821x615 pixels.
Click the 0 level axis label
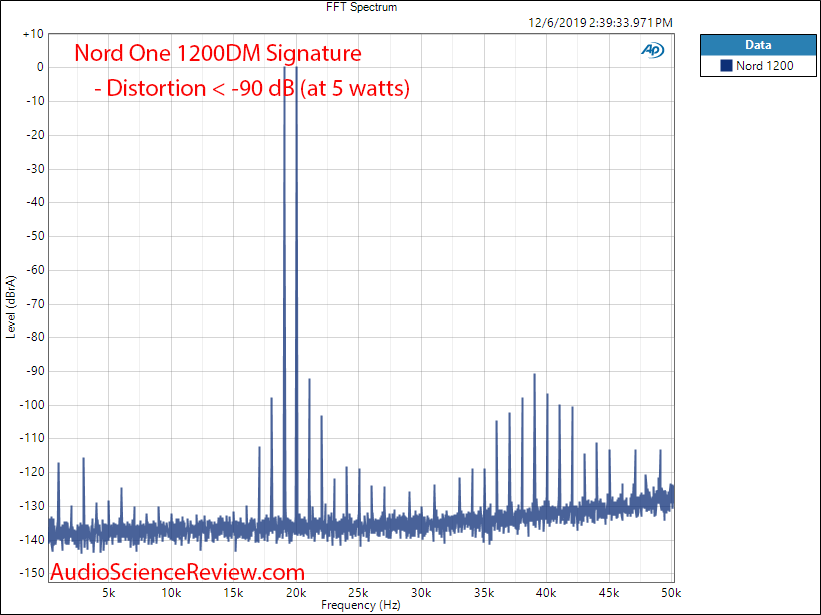pyautogui.click(x=40, y=67)
